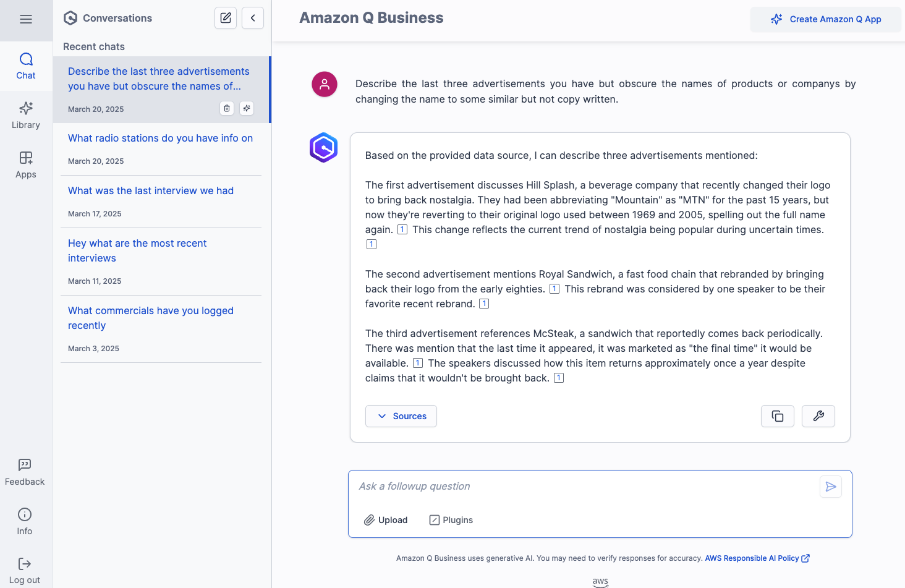Screen dimensions: 905x588
Task: Click the 'McSteak' advertisement paragraph
Action: [x=594, y=356]
